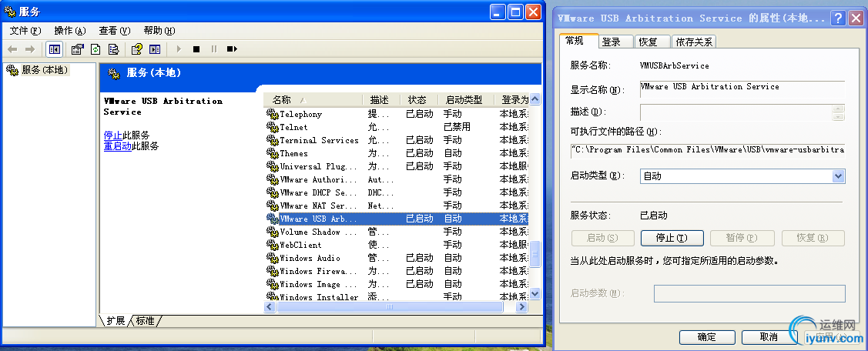
Task: Click the horizontal scrollbar left arrow
Action: [270, 306]
